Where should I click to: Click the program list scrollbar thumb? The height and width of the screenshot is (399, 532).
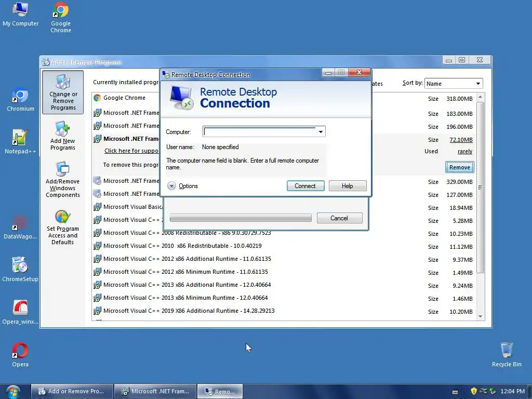(480, 187)
